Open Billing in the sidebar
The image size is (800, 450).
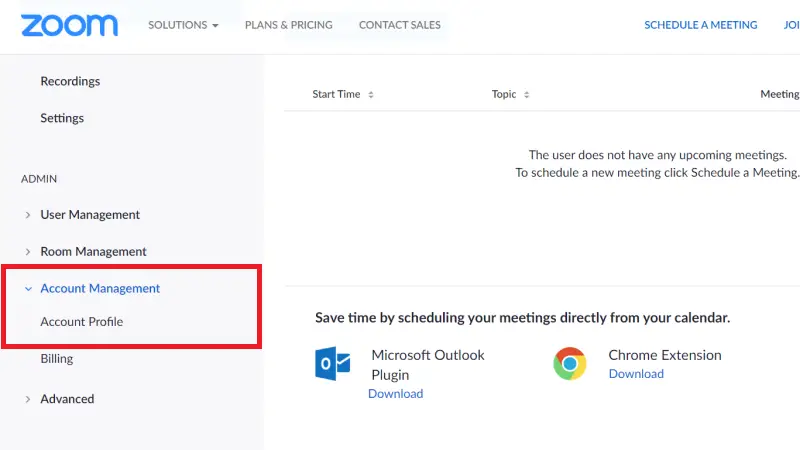pyautogui.click(x=57, y=359)
